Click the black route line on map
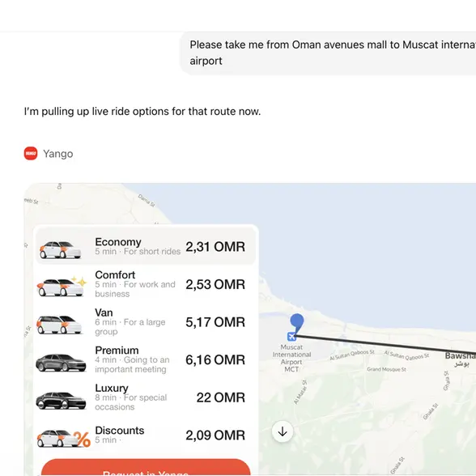 (385, 345)
